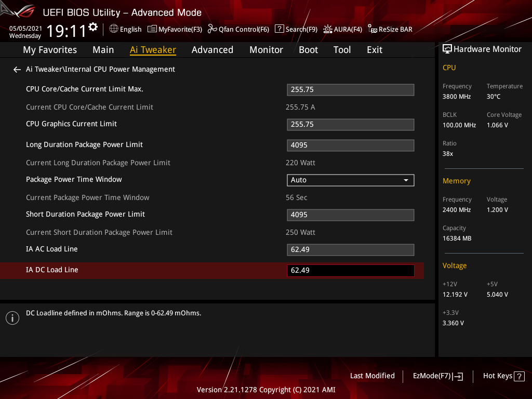Click the 3.360 V reading
The width and height of the screenshot is (532, 399).
coord(453,323)
